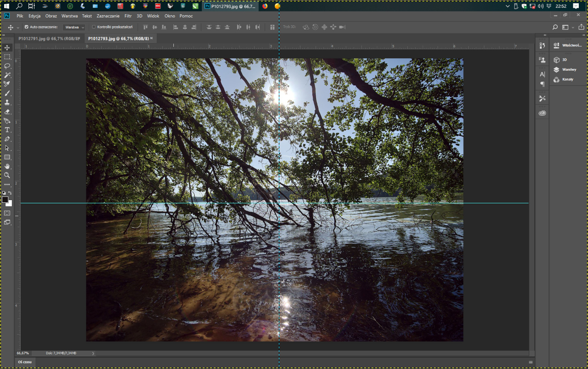Image resolution: width=588 pixels, height=369 pixels.
Task: Expand the collapsed right panel dock
Action: click(x=545, y=35)
